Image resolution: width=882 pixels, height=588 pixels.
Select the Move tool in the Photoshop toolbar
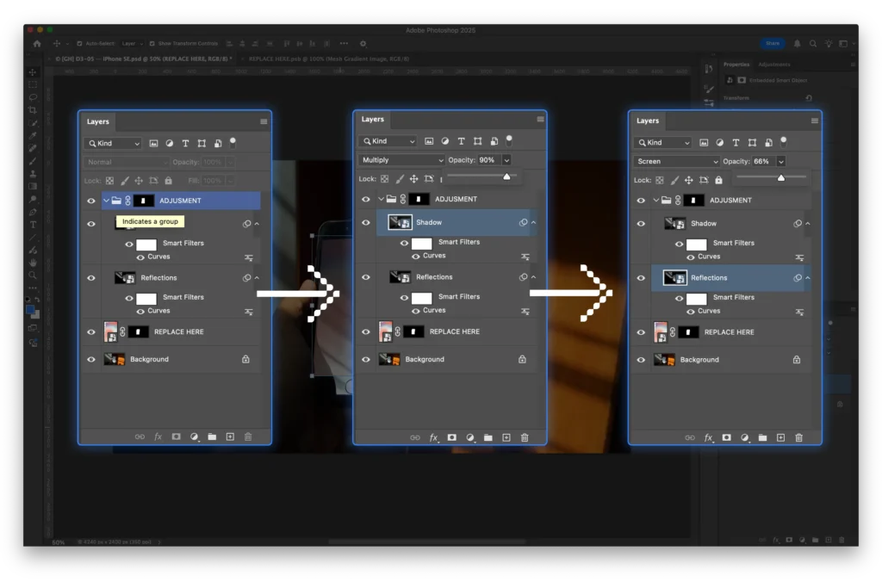click(33, 72)
